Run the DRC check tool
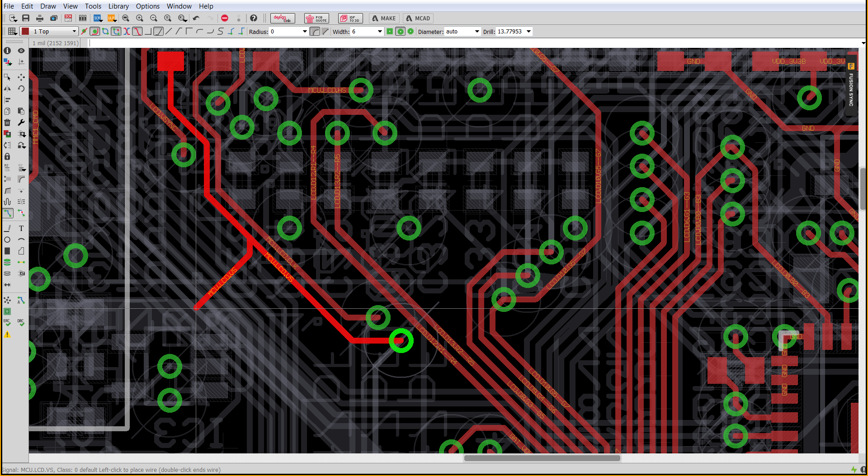This screenshot has height=476, width=868. 21,322
